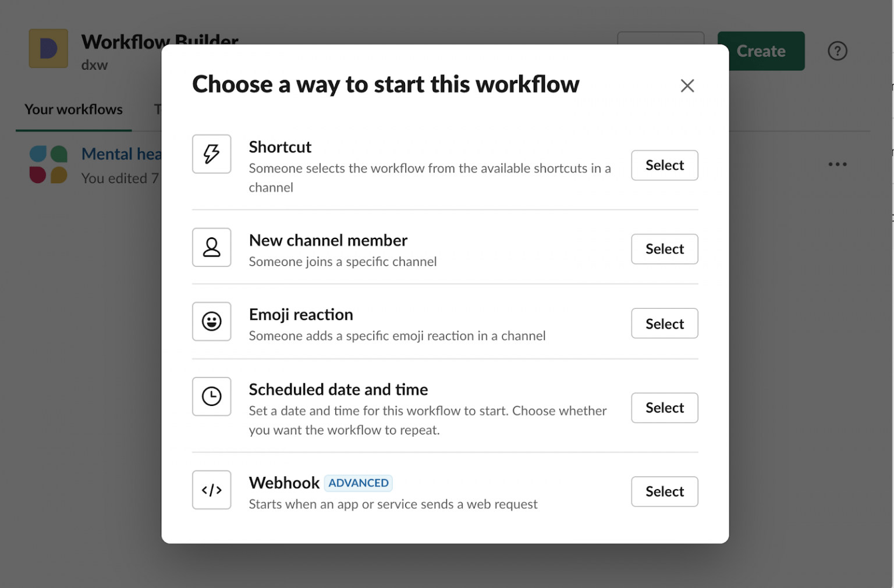This screenshot has width=894, height=588.
Task: Select the Emoji reaction trigger
Action: [x=664, y=323]
